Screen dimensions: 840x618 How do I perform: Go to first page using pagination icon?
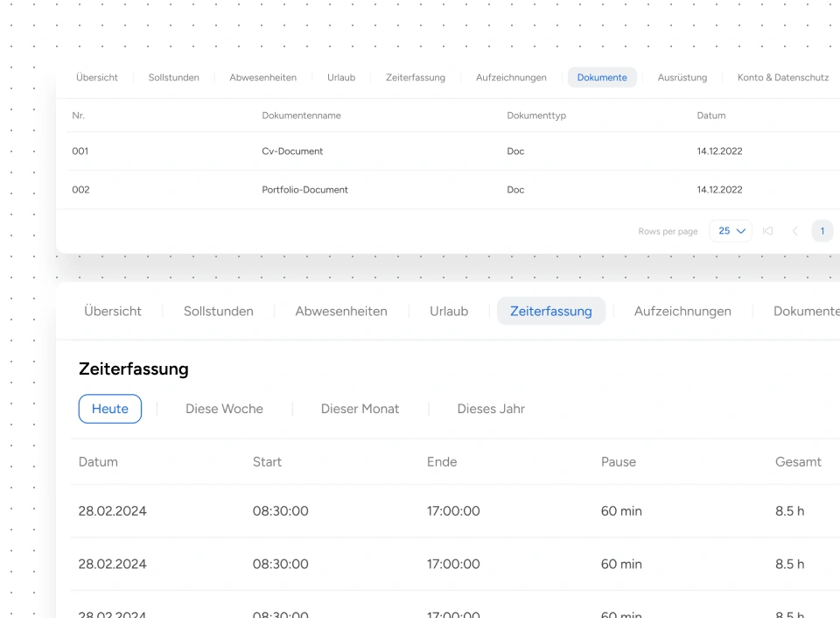pyautogui.click(x=767, y=231)
